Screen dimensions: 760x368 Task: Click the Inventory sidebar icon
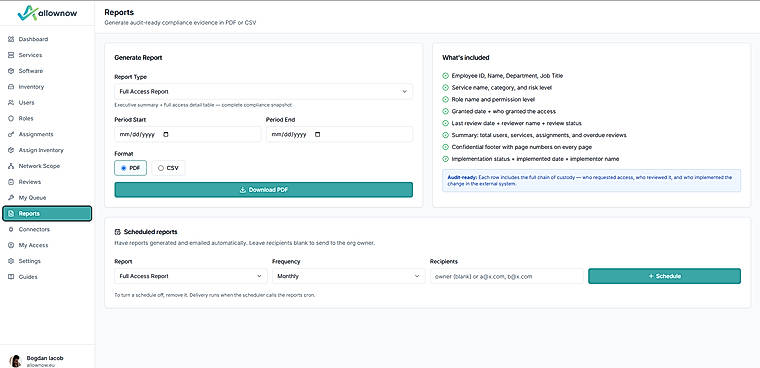point(11,87)
